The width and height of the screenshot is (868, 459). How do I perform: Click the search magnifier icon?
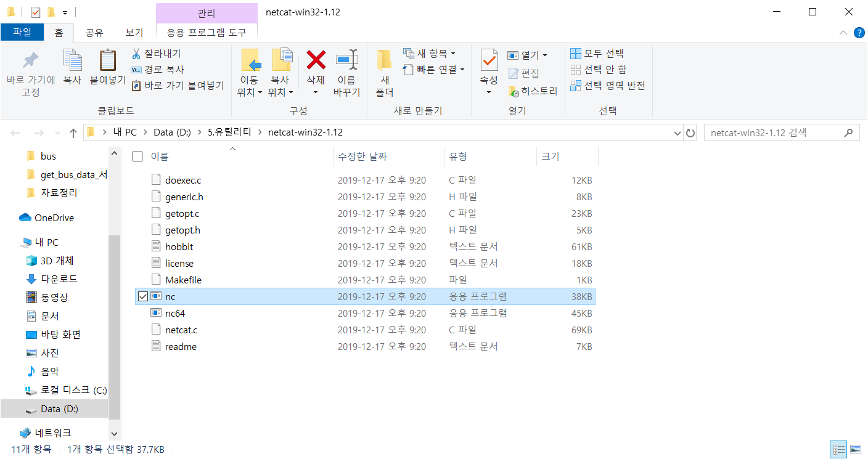[849, 132]
